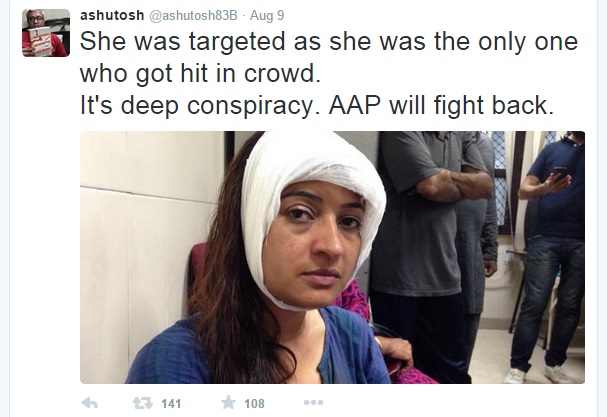The image size is (607, 417).
Task: Click the reply arrow icon
Action: [x=90, y=403]
